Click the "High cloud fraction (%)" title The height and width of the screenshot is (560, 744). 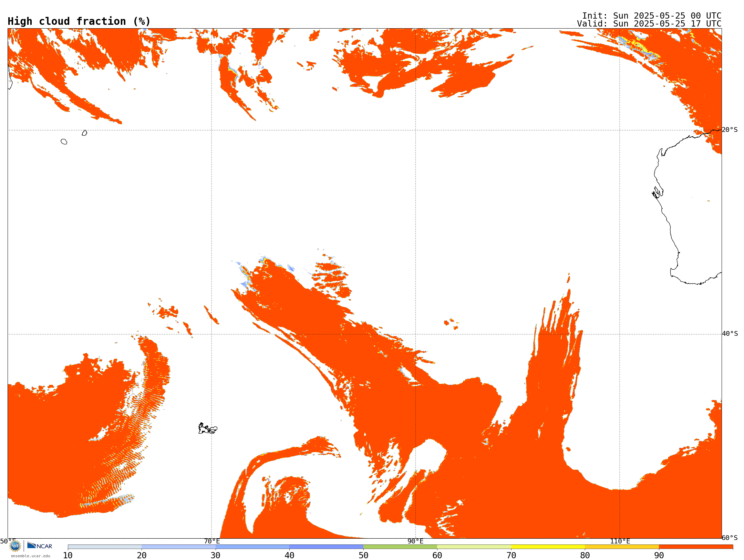pos(79,21)
